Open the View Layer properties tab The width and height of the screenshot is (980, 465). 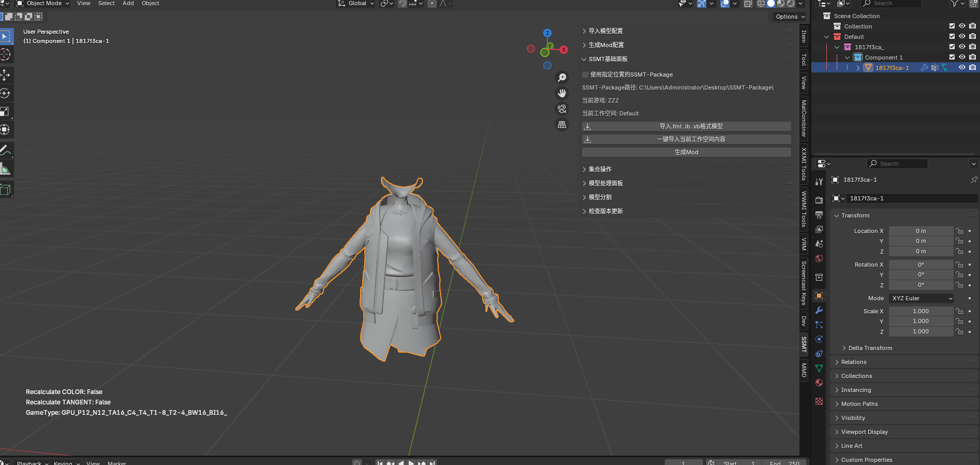click(x=819, y=229)
